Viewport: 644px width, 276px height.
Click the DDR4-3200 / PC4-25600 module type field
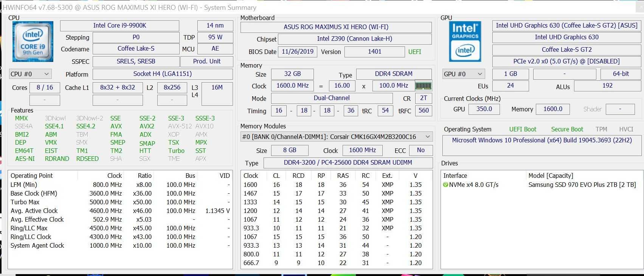click(x=348, y=163)
